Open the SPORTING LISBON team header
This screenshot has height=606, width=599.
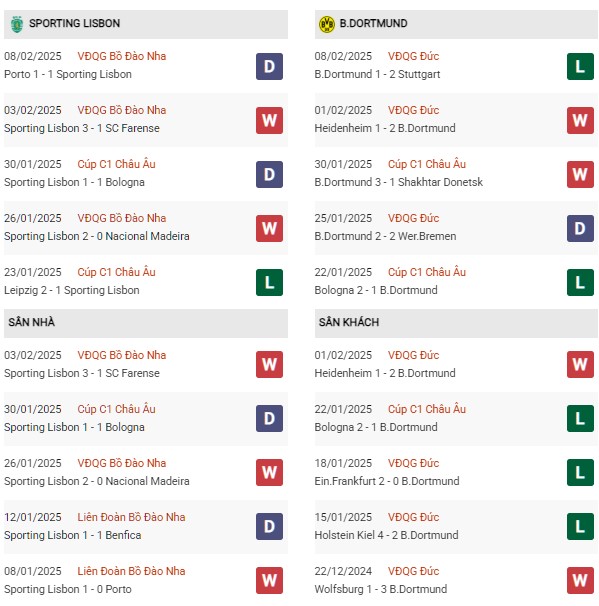coord(146,24)
